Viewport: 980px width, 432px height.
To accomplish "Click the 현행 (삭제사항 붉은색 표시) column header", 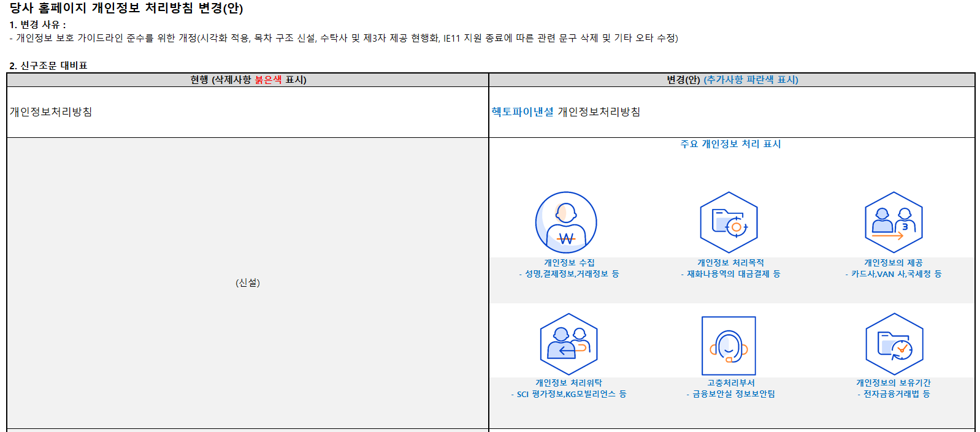I will (x=248, y=80).
